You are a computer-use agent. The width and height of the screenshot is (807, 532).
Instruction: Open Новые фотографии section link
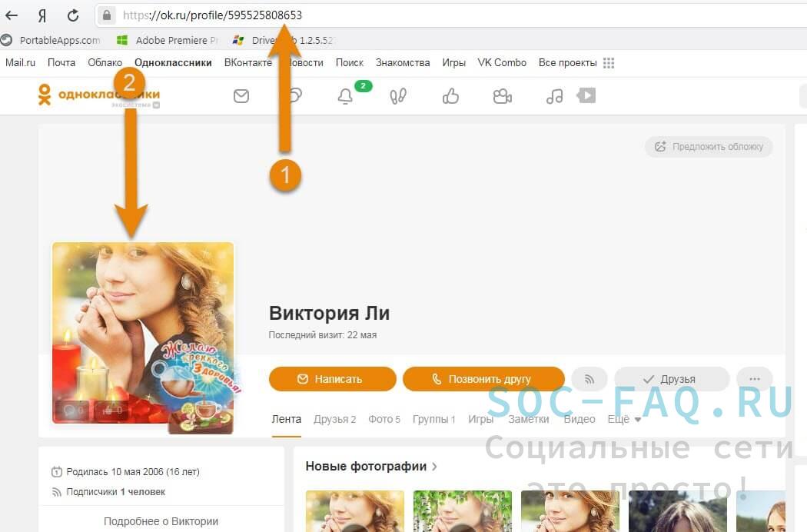(371, 467)
